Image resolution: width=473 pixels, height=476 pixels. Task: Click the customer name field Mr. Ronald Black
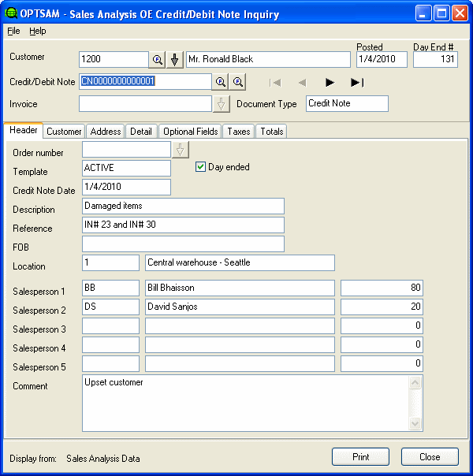pos(268,60)
